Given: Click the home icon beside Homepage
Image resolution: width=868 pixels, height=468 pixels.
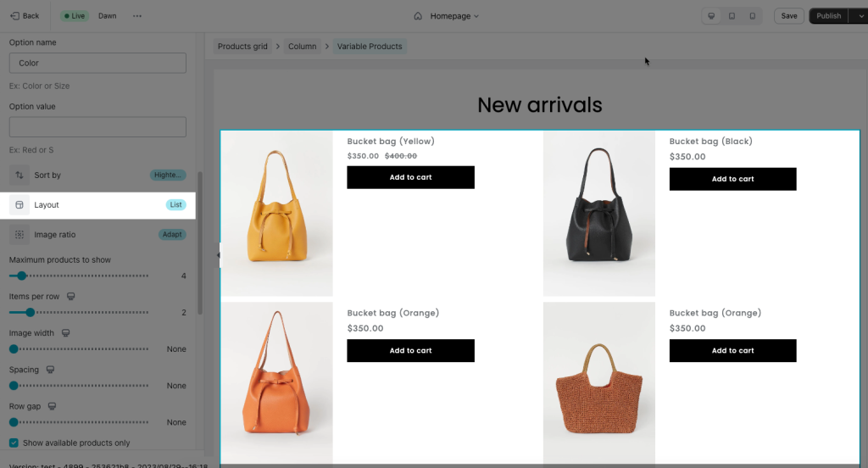Looking at the screenshot, I should (418, 16).
